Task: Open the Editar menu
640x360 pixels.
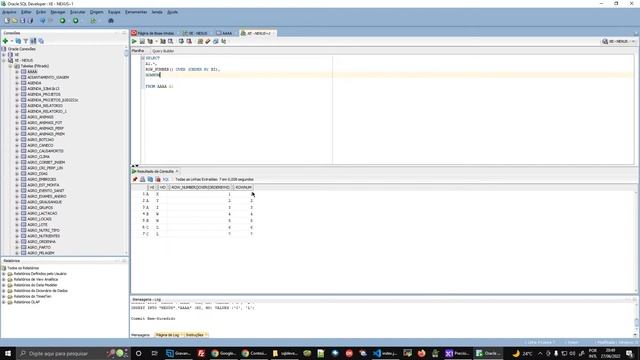Action: tap(26, 12)
